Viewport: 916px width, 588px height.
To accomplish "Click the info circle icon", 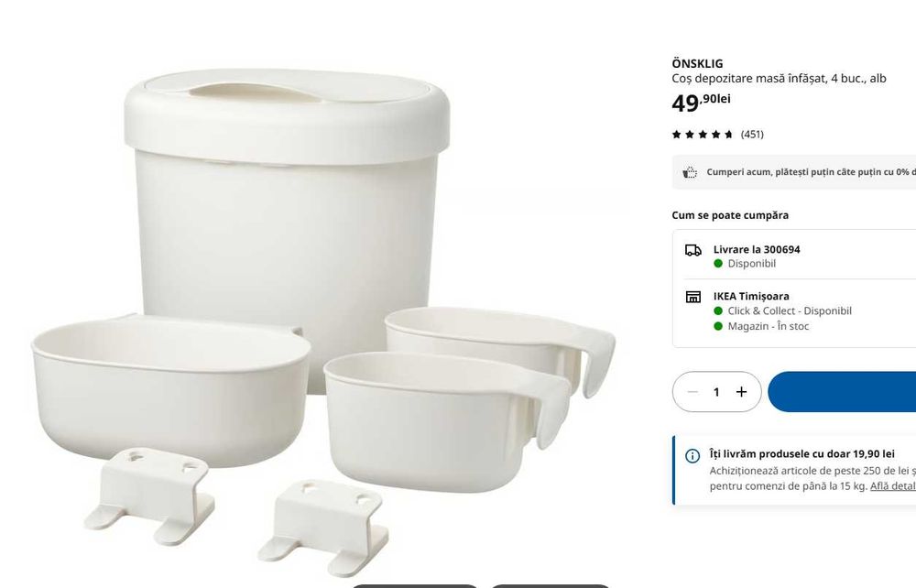I will [x=693, y=456].
